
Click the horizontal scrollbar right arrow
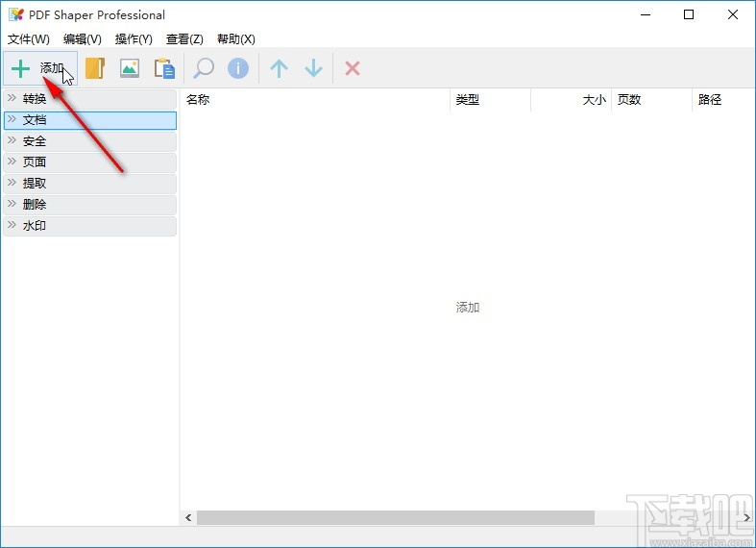coord(746,517)
